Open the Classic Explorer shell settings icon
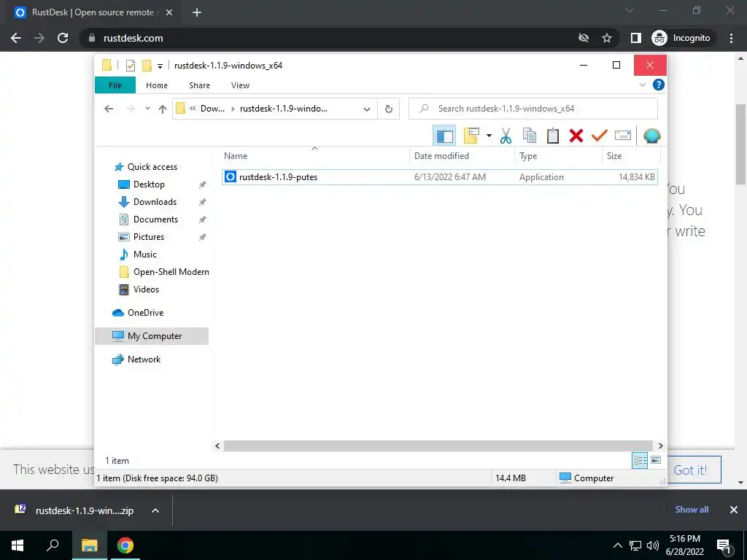Screen dimensions: 747x560 [x=651, y=136]
